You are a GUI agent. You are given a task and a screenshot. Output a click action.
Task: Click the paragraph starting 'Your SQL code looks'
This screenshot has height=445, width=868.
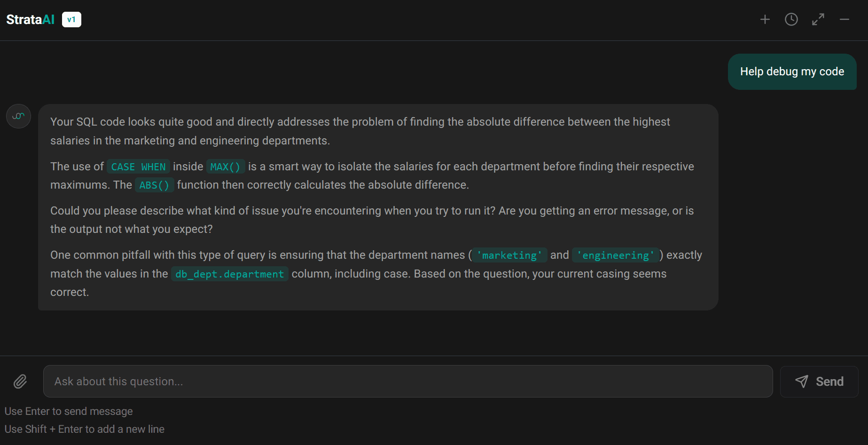360,131
